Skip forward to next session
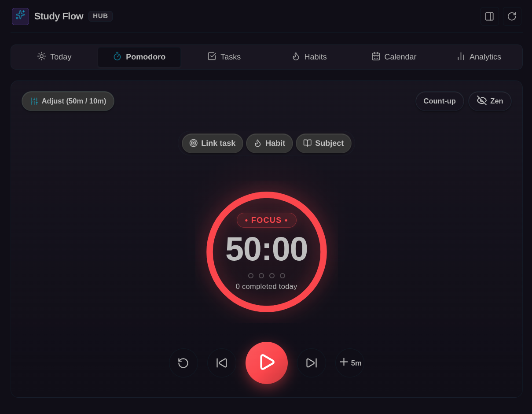This screenshot has height=414, width=532. coord(312,363)
